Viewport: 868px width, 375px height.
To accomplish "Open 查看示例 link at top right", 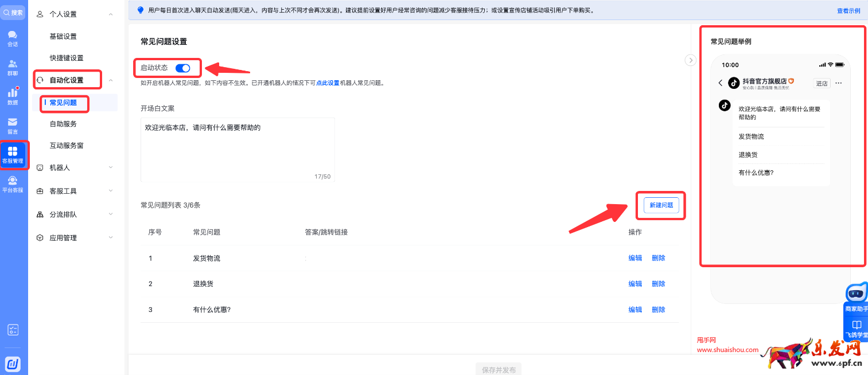I will [848, 10].
